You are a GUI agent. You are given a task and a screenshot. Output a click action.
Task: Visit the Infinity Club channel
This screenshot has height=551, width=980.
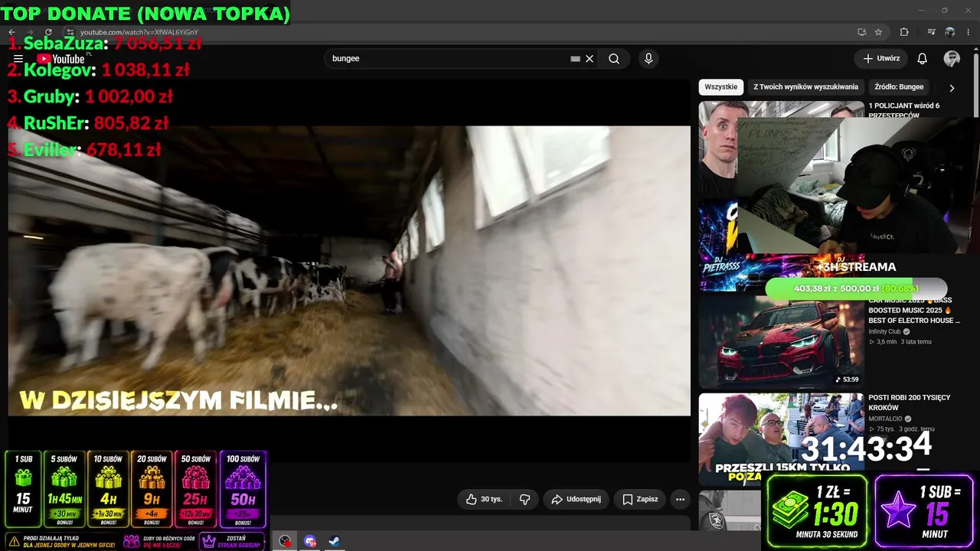point(884,332)
